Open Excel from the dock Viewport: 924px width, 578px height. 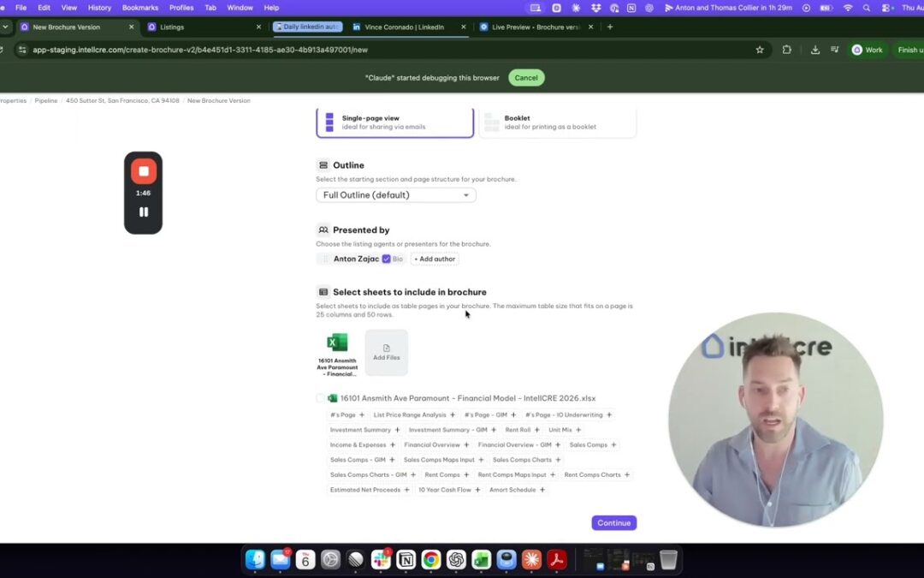point(482,559)
